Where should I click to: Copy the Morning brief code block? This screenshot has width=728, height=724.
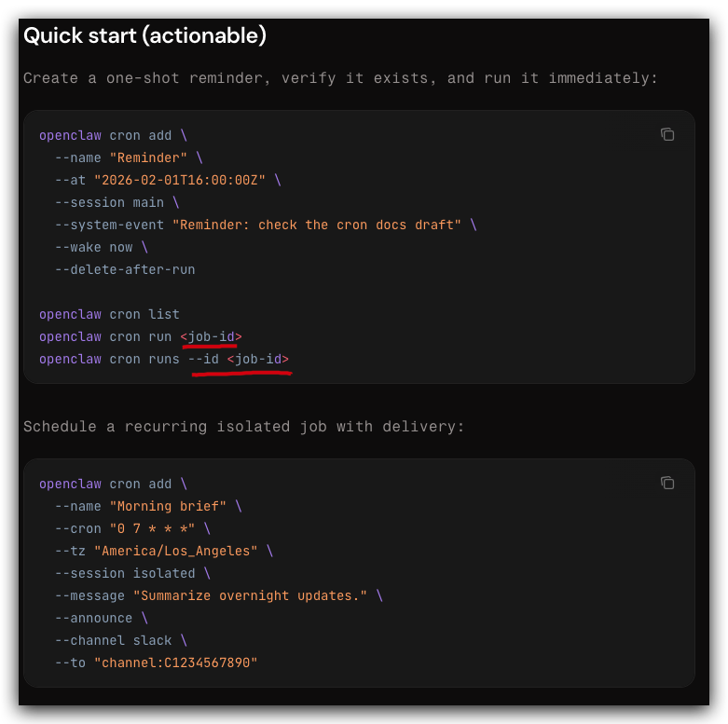point(667,483)
